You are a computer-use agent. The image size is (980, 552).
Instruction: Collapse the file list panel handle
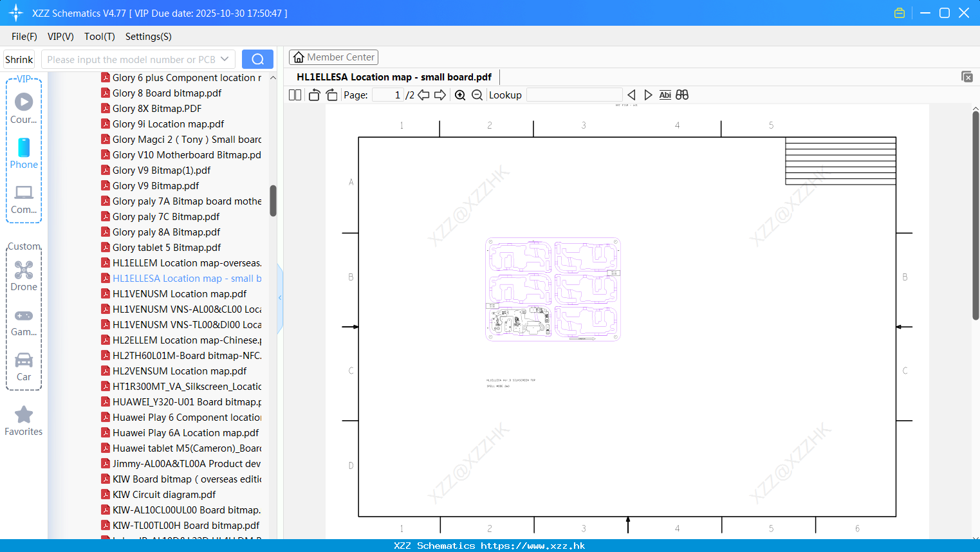click(280, 297)
